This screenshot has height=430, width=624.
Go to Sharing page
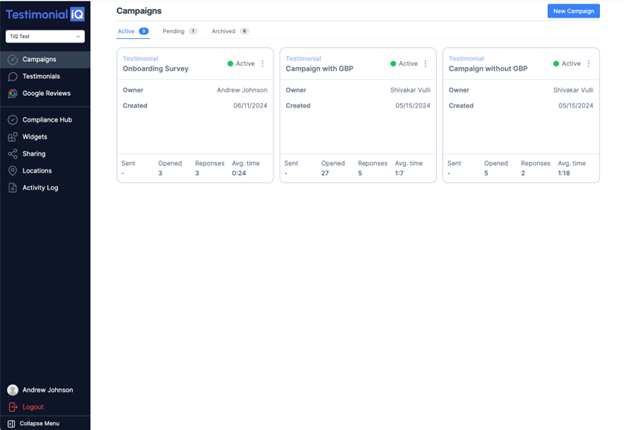point(45,154)
